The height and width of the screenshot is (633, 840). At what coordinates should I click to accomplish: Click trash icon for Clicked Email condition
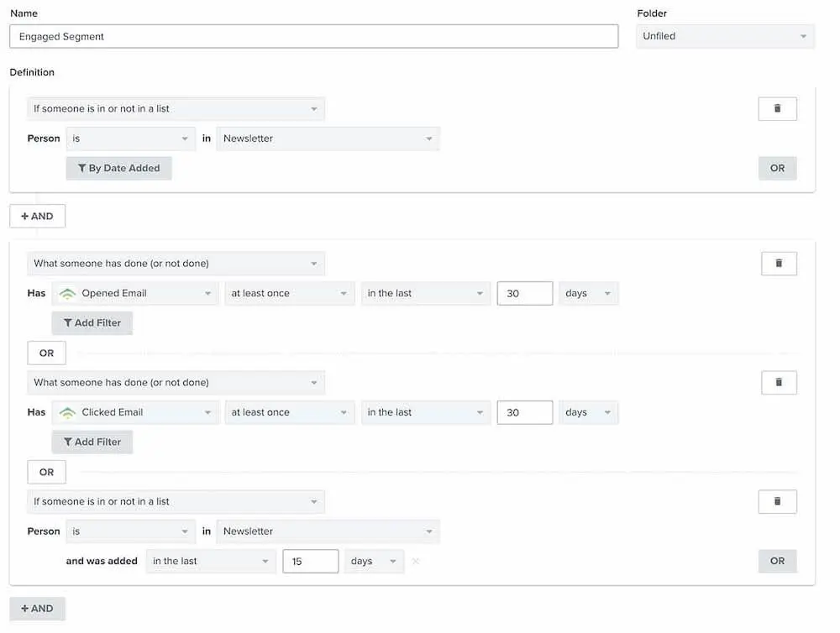click(x=778, y=383)
